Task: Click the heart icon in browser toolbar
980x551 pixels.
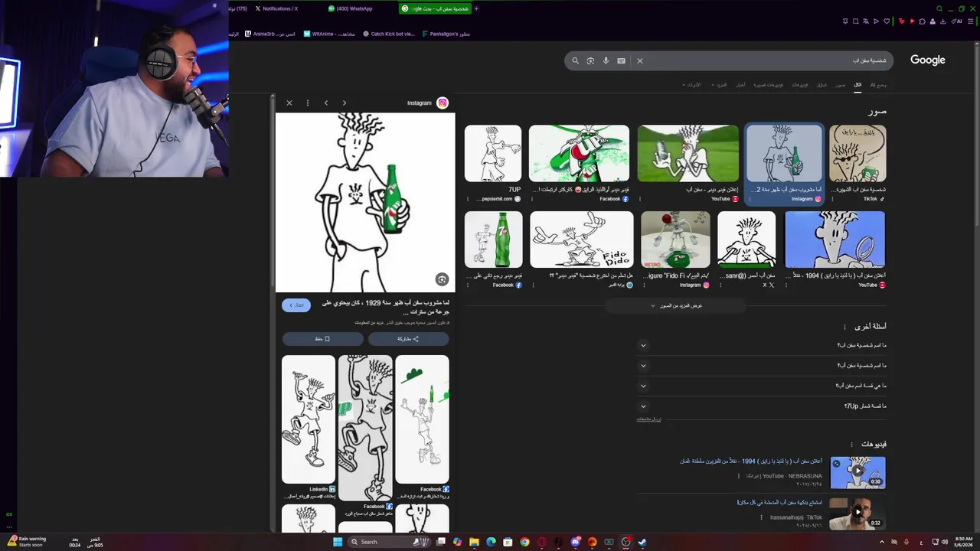Action: [887, 21]
